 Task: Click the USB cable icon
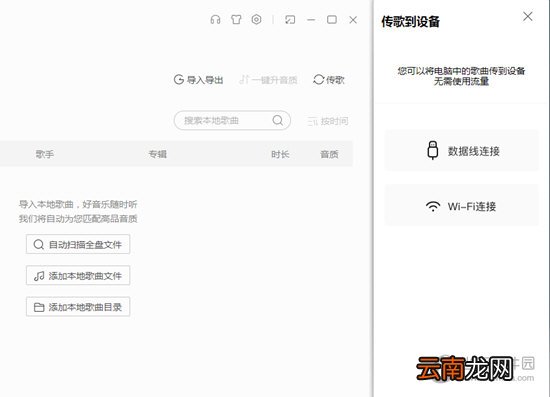[x=433, y=150]
